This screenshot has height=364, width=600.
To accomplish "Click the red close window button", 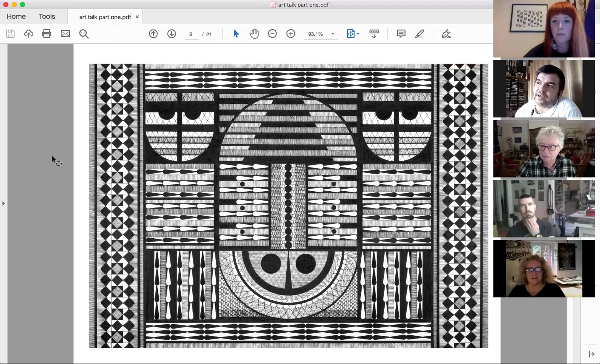I will pos(6,4).
